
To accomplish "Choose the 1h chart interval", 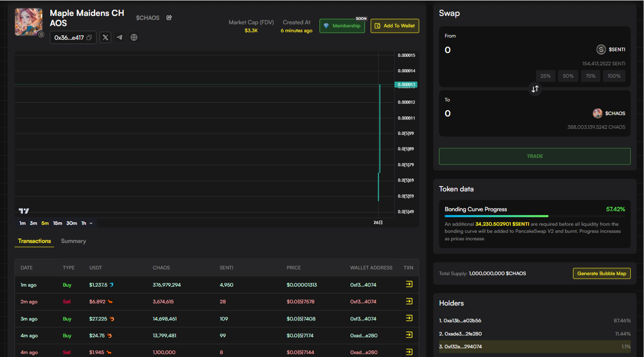I will tap(83, 223).
